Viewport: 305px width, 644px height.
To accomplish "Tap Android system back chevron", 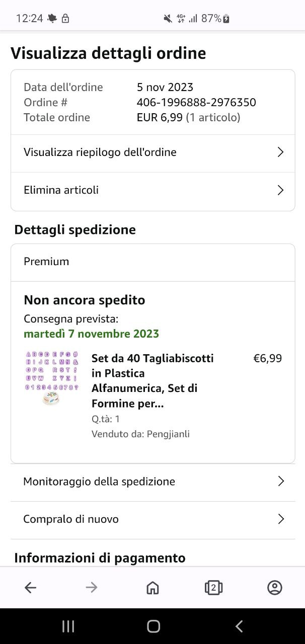I will click(239, 626).
